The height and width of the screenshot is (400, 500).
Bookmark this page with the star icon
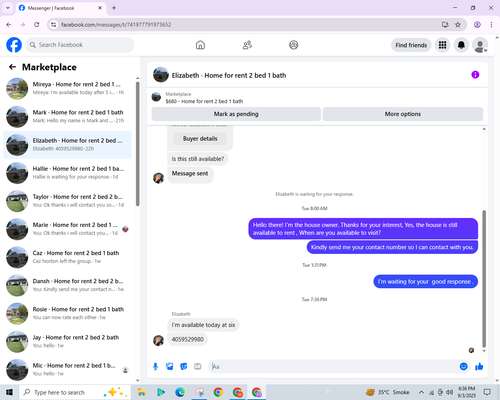point(458,24)
